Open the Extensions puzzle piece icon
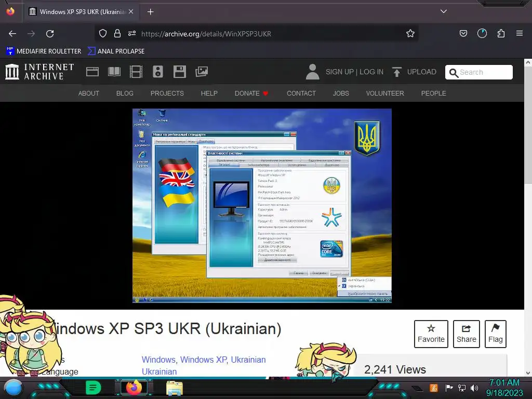Image resolution: width=532 pixels, height=399 pixels. point(501,34)
